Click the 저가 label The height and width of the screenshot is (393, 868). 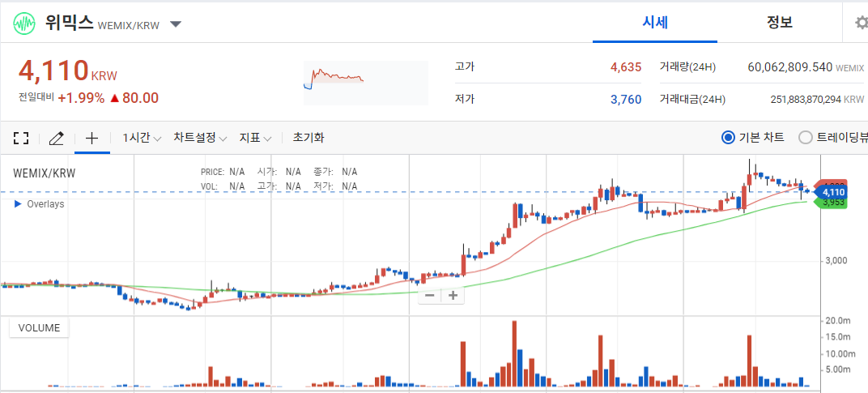click(x=465, y=99)
